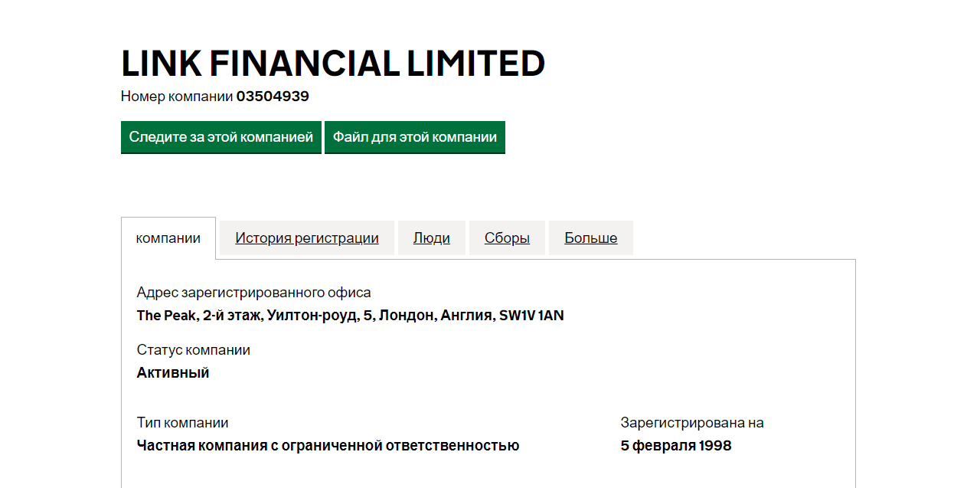Open the 'Больше' tab
The height and width of the screenshot is (488, 980).
coord(590,237)
